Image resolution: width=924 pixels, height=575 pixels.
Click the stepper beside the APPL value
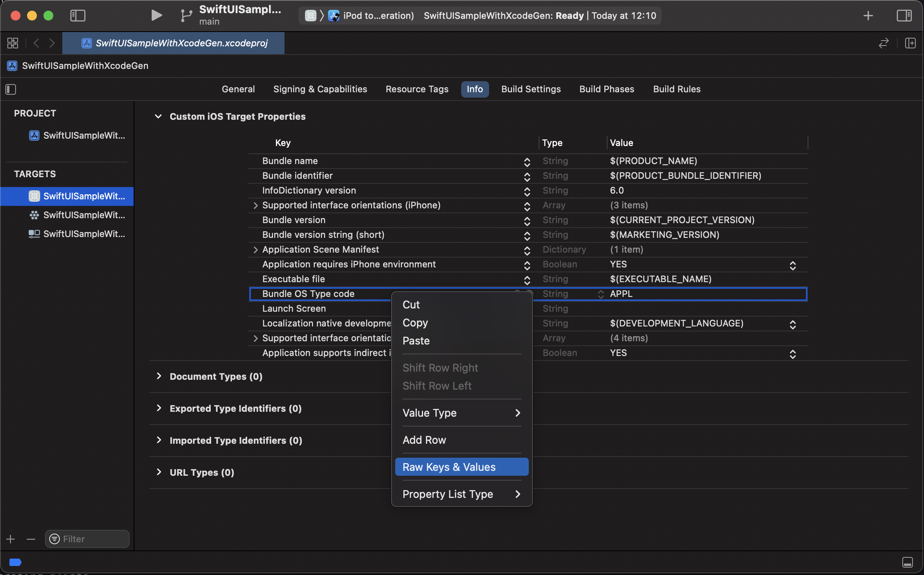pos(601,294)
